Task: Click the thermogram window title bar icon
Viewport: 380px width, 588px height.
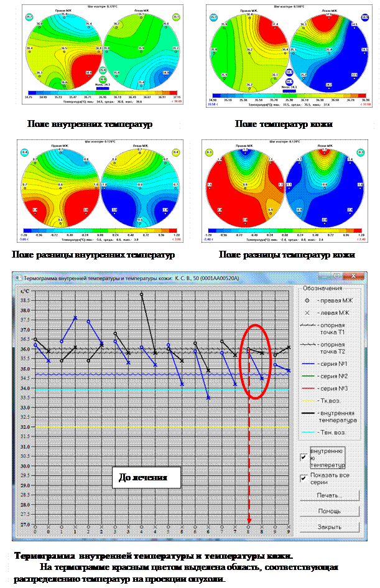Action: pos(20,276)
